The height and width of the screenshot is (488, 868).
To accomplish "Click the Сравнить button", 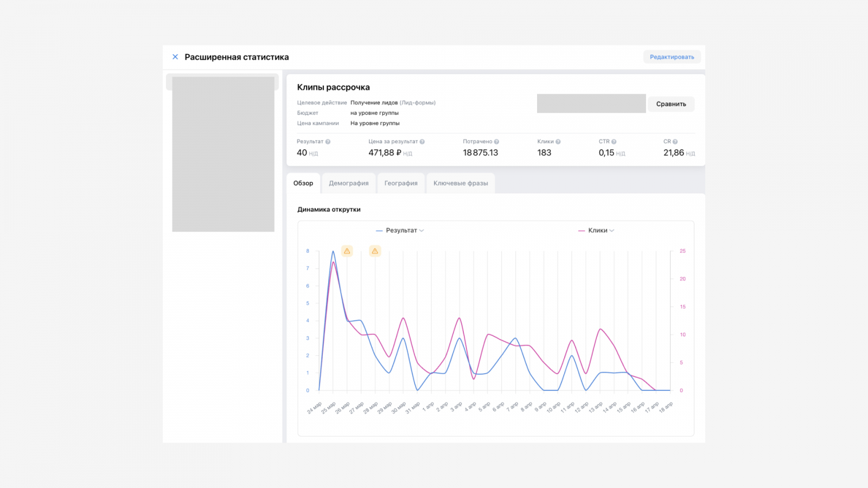I will pos(671,104).
